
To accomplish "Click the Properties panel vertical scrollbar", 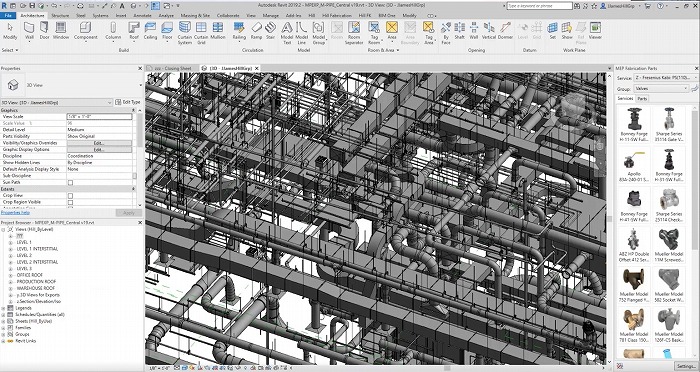I will [140, 159].
